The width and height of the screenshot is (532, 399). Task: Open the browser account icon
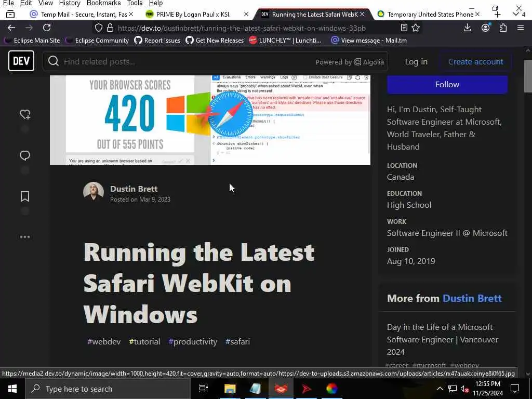point(486,28)
